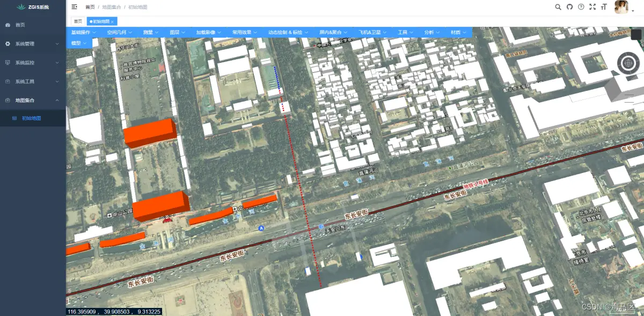Open the 屏内&聚合 dropdown menu

click(x=333, y=32)
